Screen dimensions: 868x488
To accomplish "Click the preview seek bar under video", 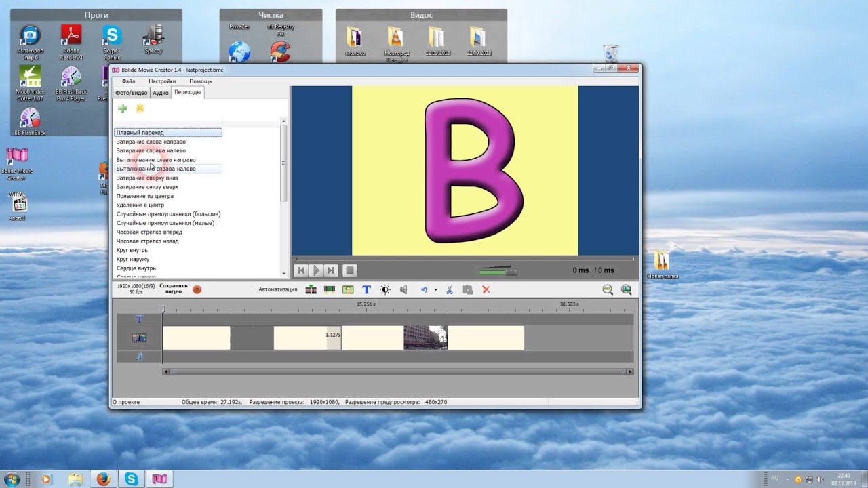I will [465, 259].
